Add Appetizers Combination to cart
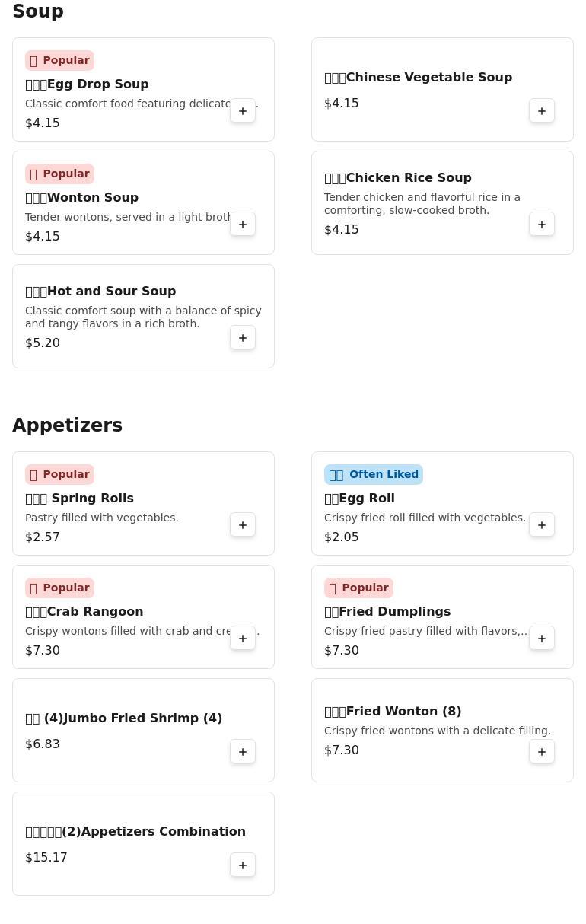The width and height of the screenshot is (586, 924). coord(243,865)
